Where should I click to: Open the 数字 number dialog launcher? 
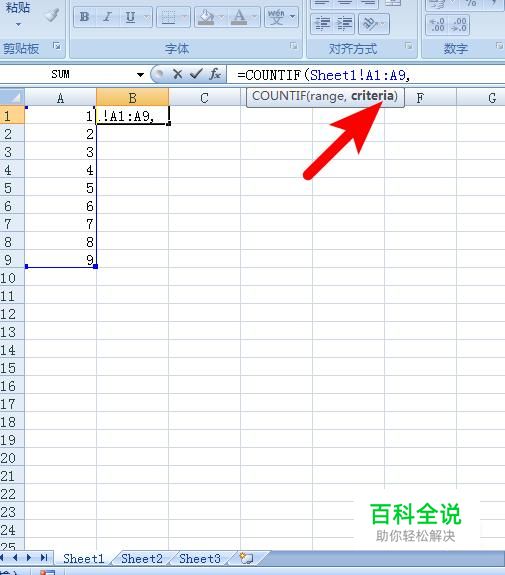(499, 46)
